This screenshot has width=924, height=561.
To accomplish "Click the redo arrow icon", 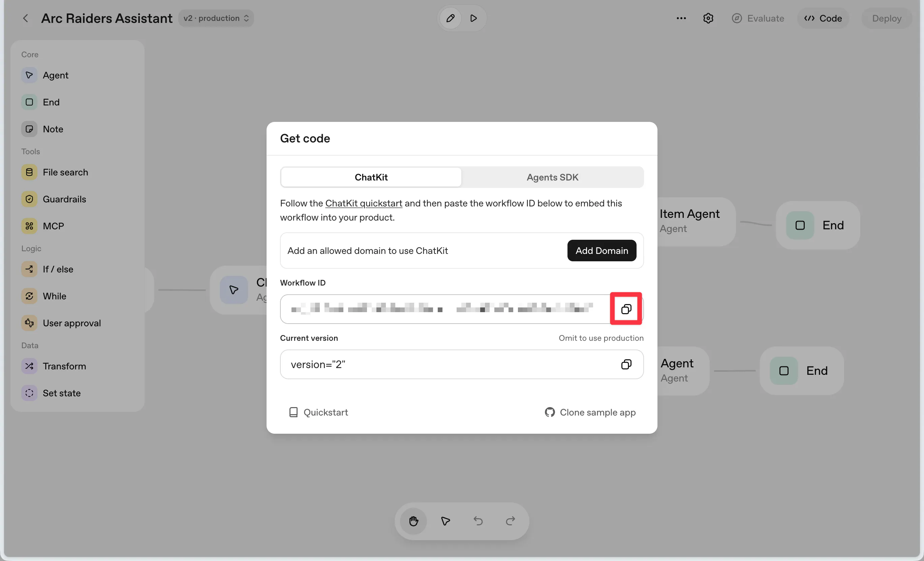I will [x=510, y=521].
